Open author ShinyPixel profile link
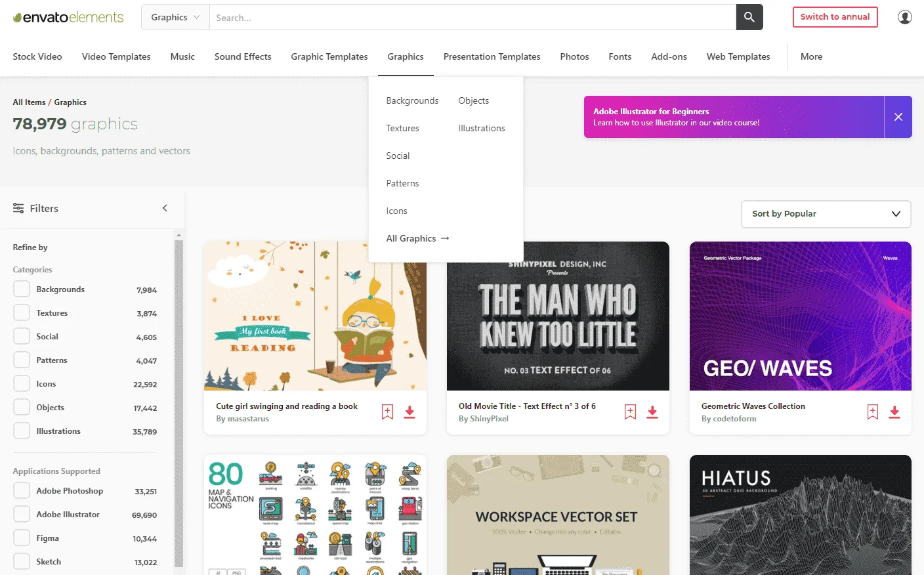This screenshot has height=575, width=924. 489,419
